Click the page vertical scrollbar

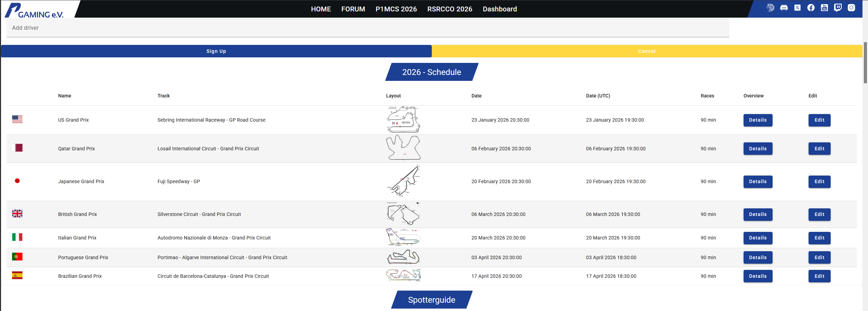865,62
